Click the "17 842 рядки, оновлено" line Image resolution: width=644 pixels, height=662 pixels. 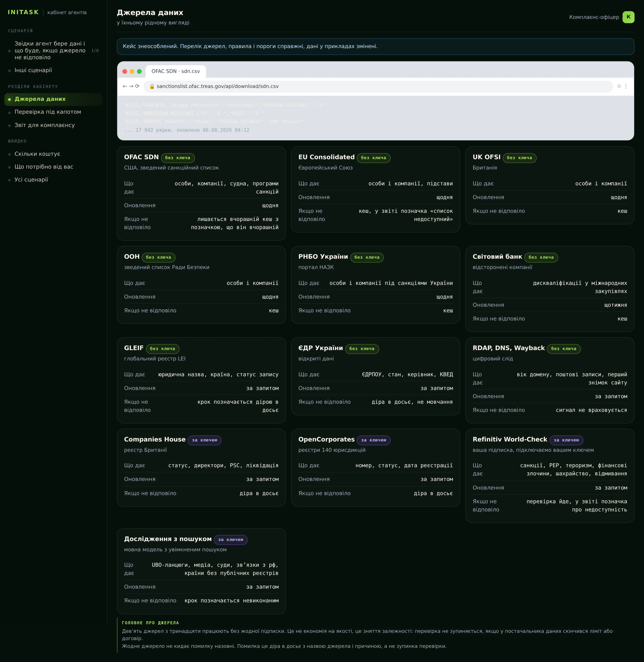click(x=187, y=130)
